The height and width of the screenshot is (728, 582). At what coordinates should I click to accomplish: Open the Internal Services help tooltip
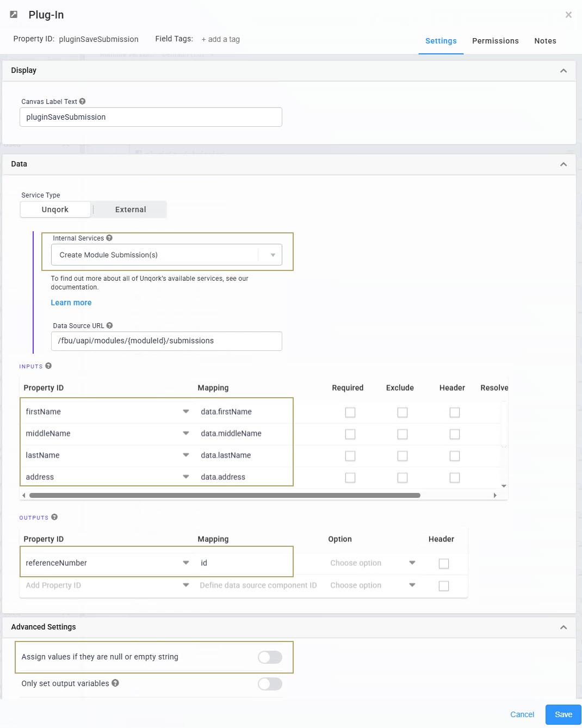109,238
